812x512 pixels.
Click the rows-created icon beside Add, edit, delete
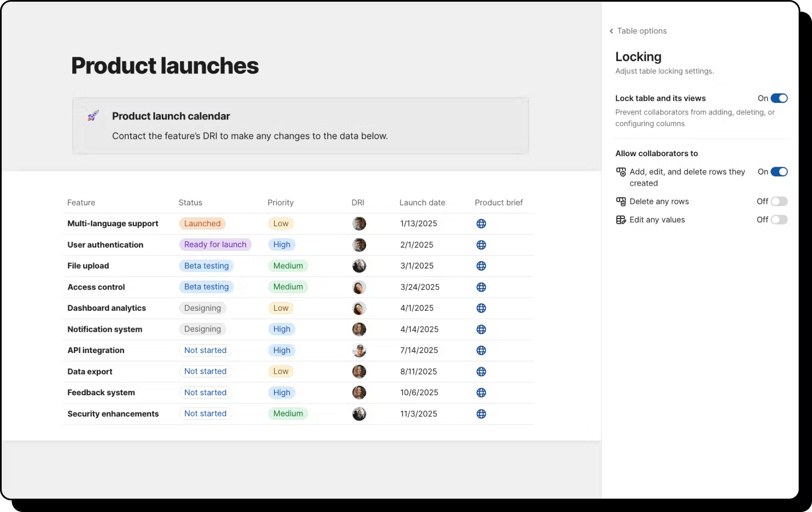(x=621, y=172)
